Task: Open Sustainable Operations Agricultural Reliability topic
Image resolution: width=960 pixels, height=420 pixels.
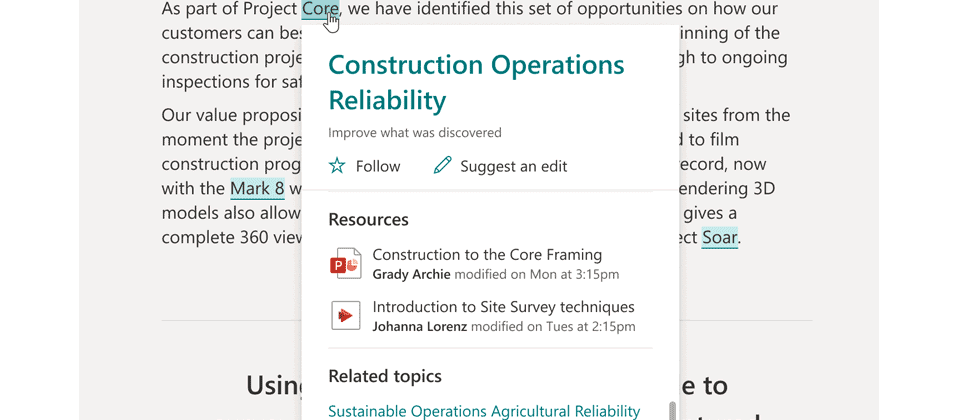Action: click(x=484, y=411)
